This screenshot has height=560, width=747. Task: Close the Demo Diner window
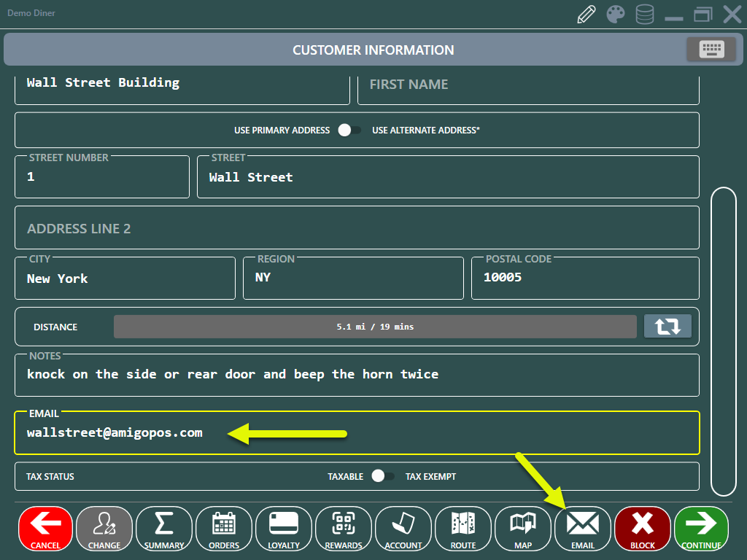tap(732, 15)
